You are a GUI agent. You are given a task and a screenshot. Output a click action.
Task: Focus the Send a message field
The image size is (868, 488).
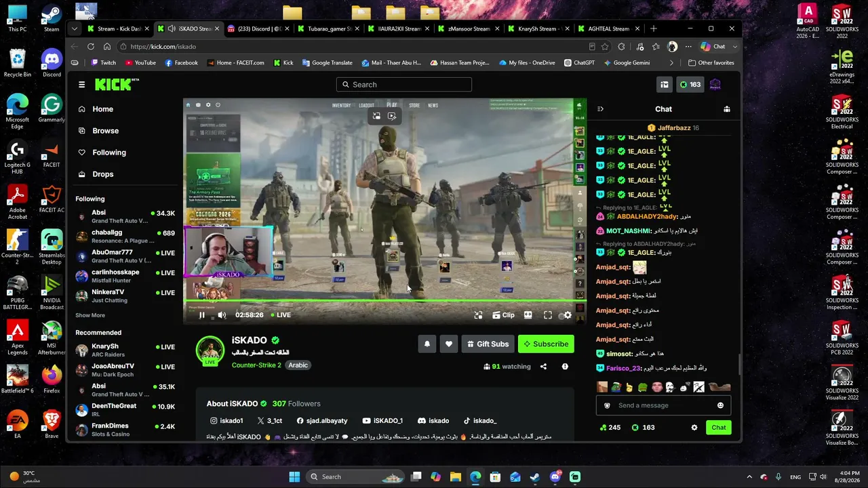663,405
